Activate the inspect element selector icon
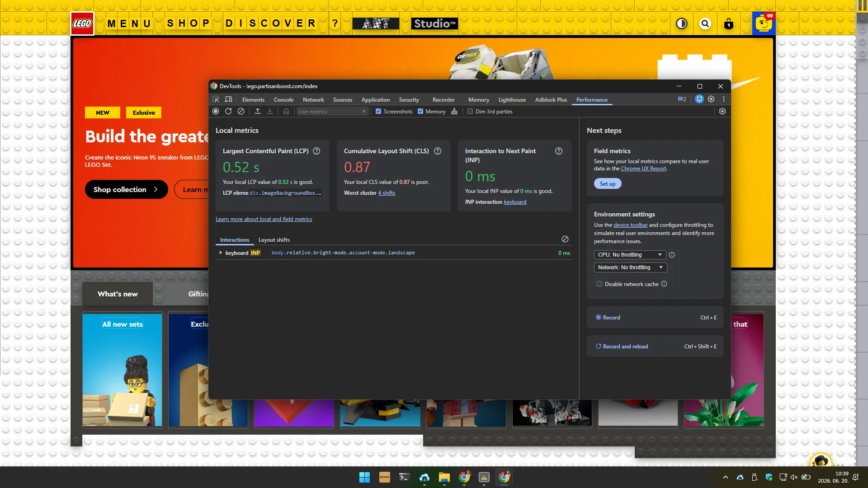The image size is (868, 488). click(x=216, y=99)
